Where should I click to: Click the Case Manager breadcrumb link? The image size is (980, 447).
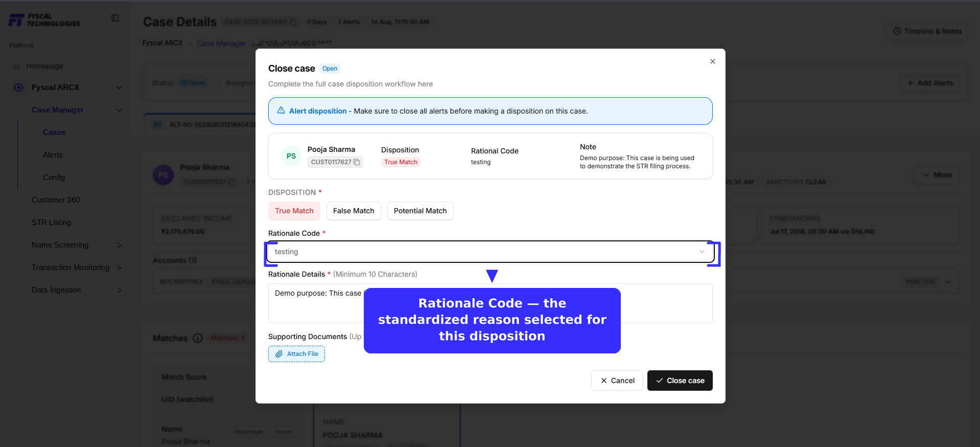coord(221,43)
